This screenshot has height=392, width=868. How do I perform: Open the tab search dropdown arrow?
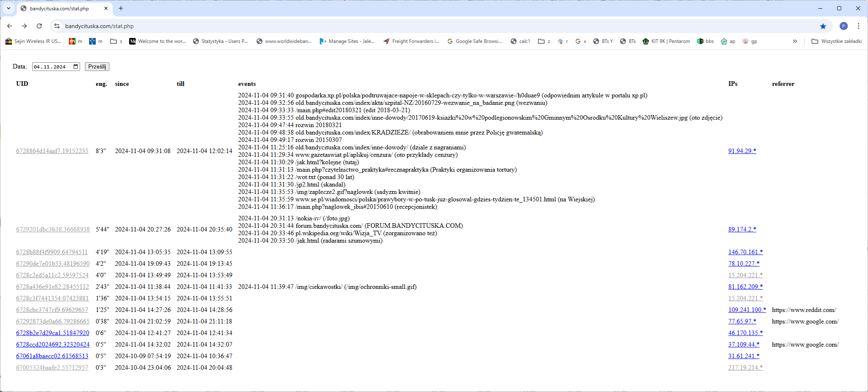point(9,8)
